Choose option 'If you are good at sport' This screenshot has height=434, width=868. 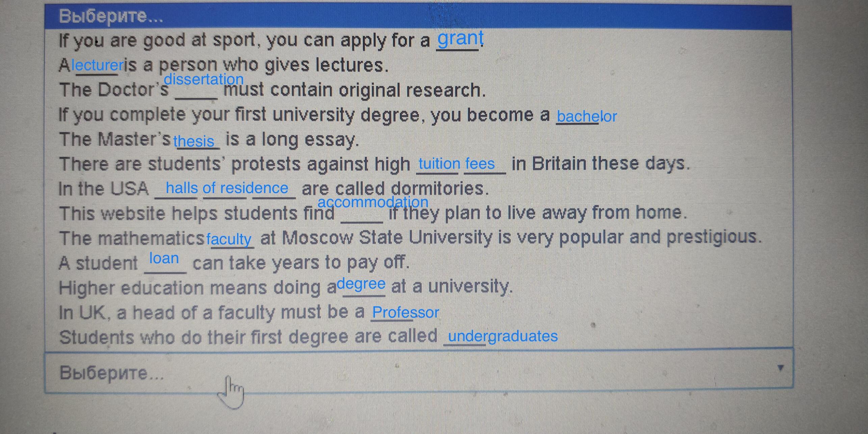pos(418,41)
